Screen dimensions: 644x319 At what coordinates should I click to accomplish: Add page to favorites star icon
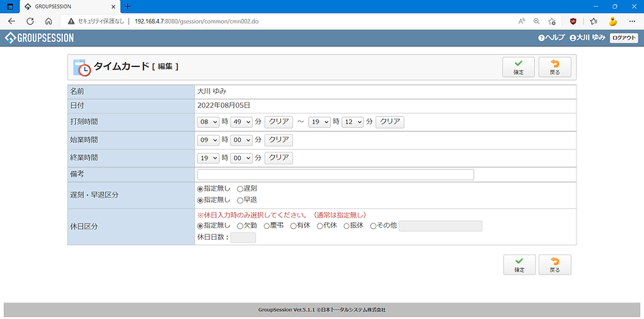[x=552, y=21]
